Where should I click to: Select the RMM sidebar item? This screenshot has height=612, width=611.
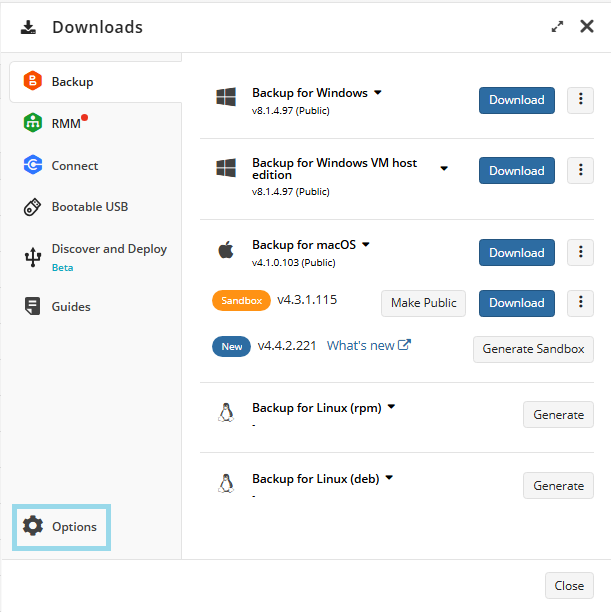pyautogui.click(x=66, y=124)
